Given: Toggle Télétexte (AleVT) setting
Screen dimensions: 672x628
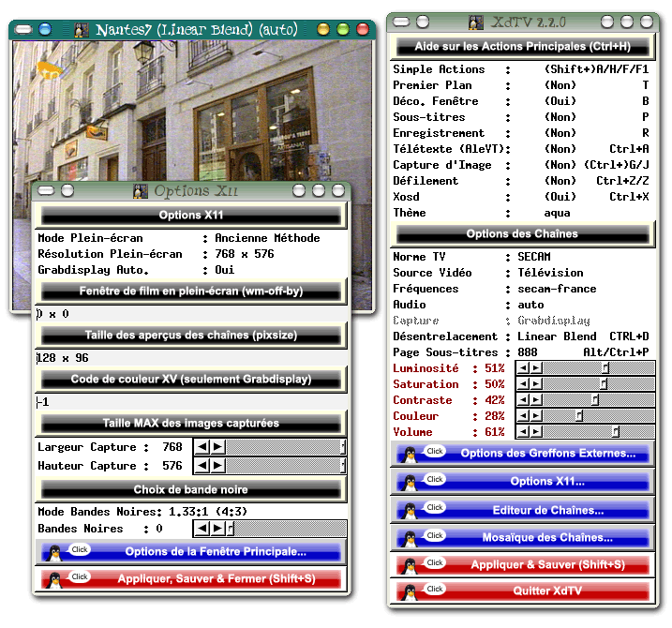Looking at the screenshot, I should (560, 149).
